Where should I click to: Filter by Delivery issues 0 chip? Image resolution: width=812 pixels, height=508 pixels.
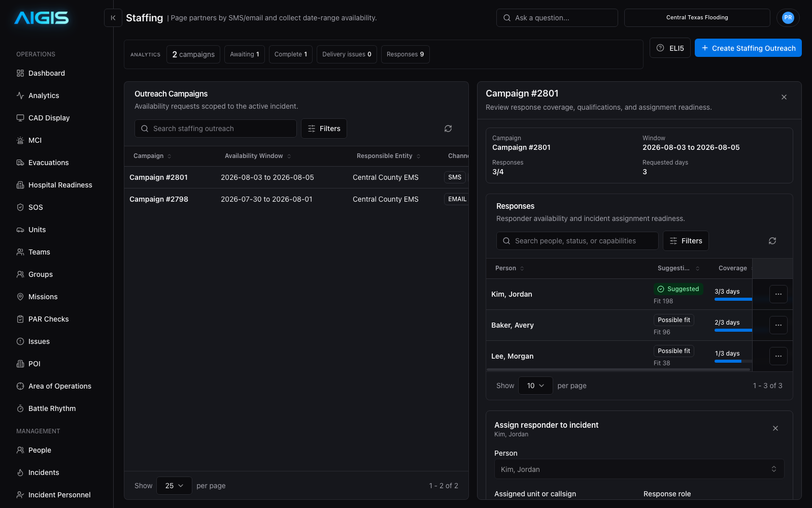[x=347, y=54]
